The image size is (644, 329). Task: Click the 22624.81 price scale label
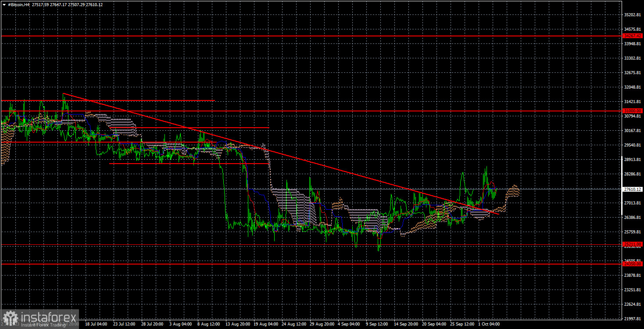pyautogui.click(x=633, y=304)
